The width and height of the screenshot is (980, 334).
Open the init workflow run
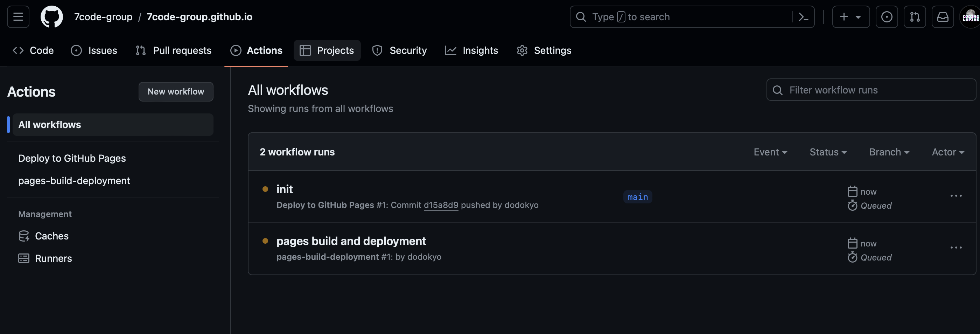(285, 189)
